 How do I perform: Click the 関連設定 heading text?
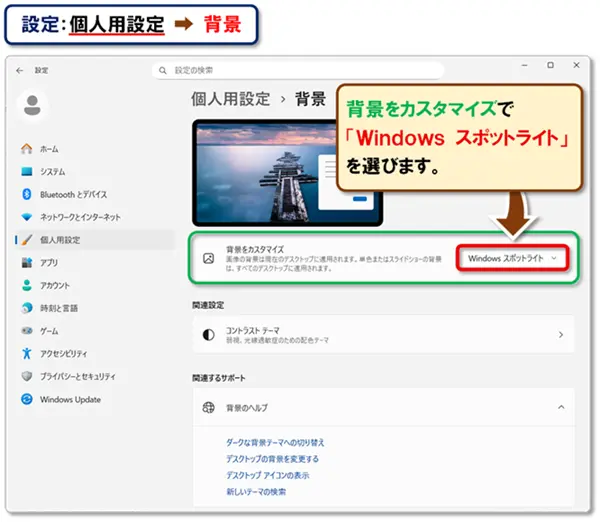pos(208,305)
